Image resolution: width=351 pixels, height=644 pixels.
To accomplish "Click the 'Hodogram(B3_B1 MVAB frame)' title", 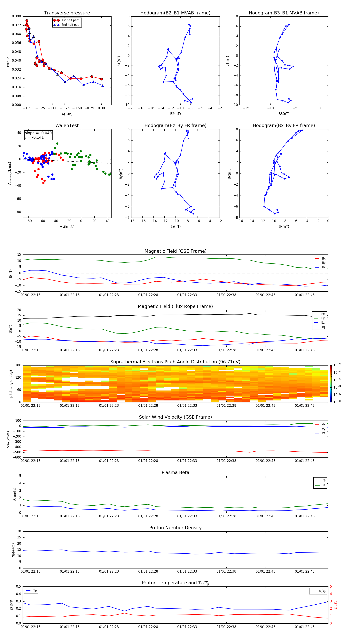I will (x=284, y=13).
